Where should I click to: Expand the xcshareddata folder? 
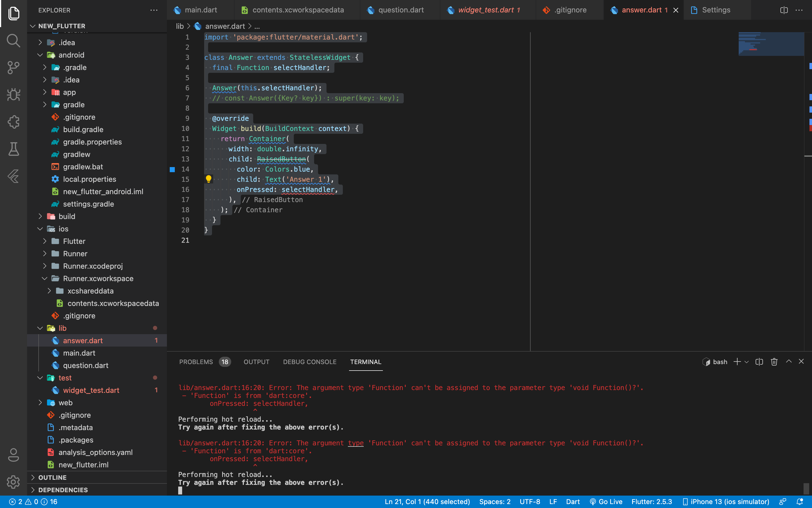(x=97, y=291)
